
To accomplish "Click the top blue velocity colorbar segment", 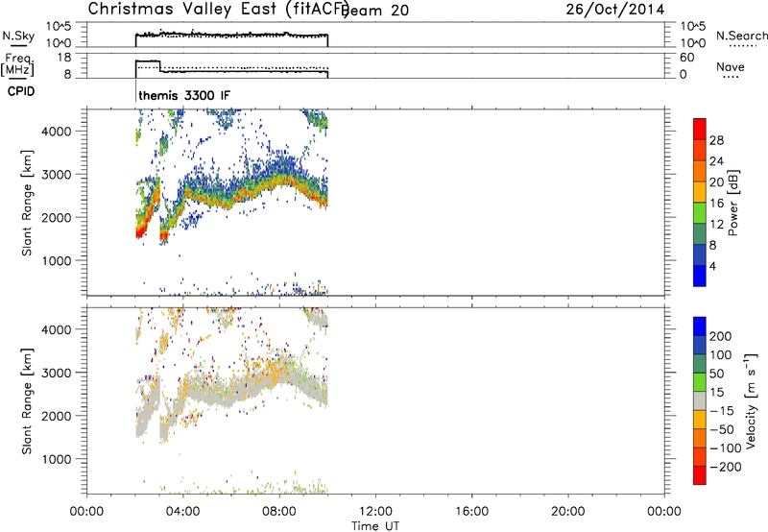I will coord(700,326).
